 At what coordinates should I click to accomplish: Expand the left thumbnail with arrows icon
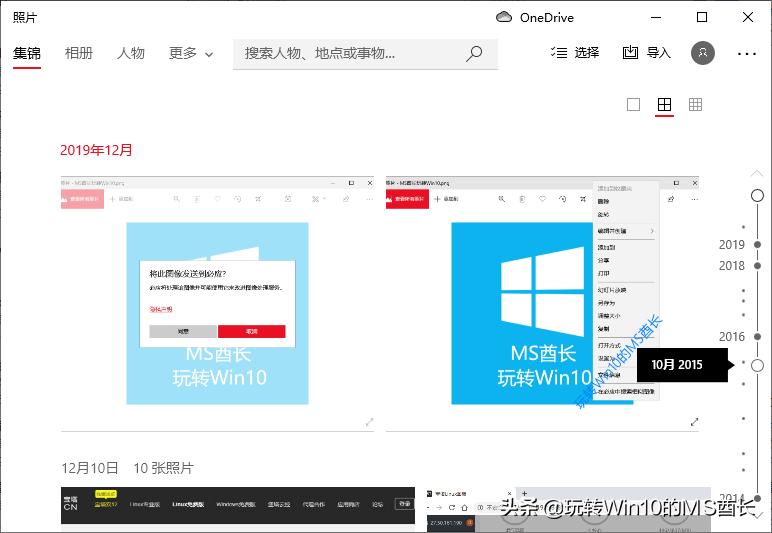coord(369,422)
